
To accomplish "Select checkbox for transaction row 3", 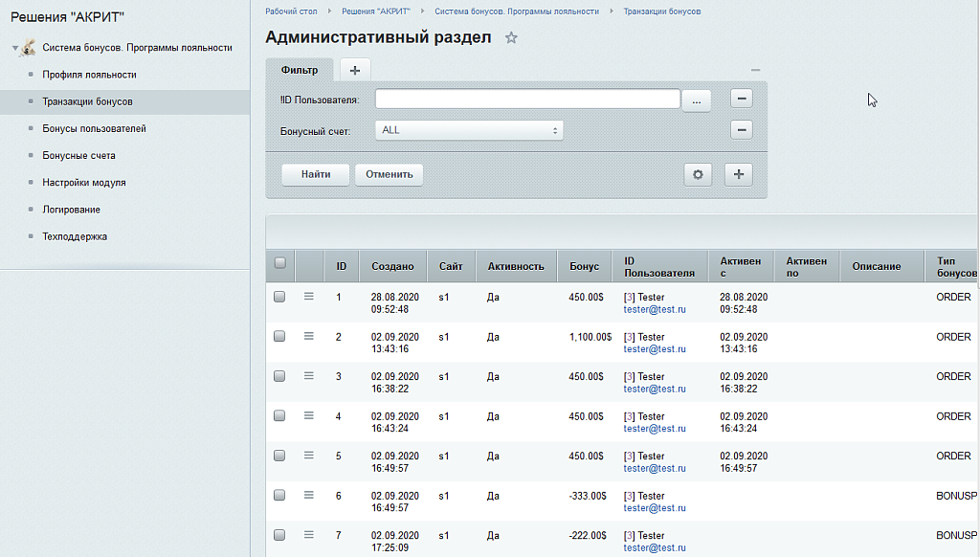I will coord(278,376).
